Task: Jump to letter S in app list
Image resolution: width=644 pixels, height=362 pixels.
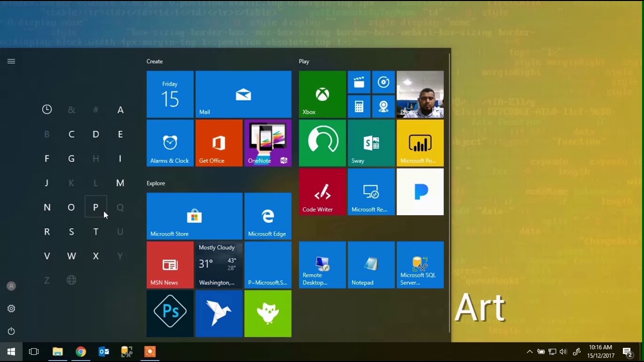Action: 71,232
